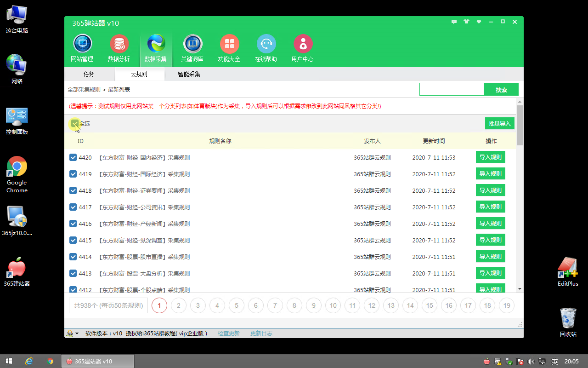Open the 365jz10.0 installer desktop icon
Screen dimensions: 588x368
(x=17, y=221)
